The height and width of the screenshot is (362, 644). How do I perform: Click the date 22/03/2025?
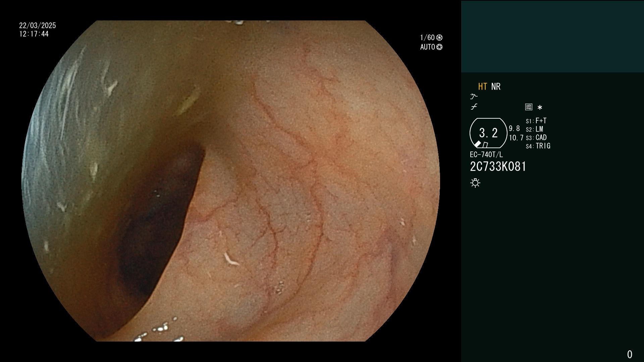(38, 25)
